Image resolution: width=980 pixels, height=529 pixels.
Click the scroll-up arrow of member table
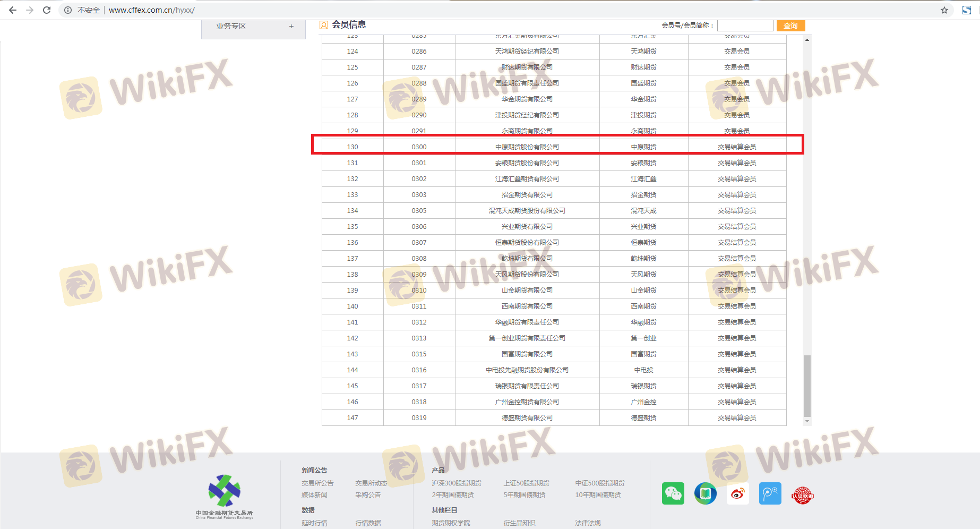point(807,40)
